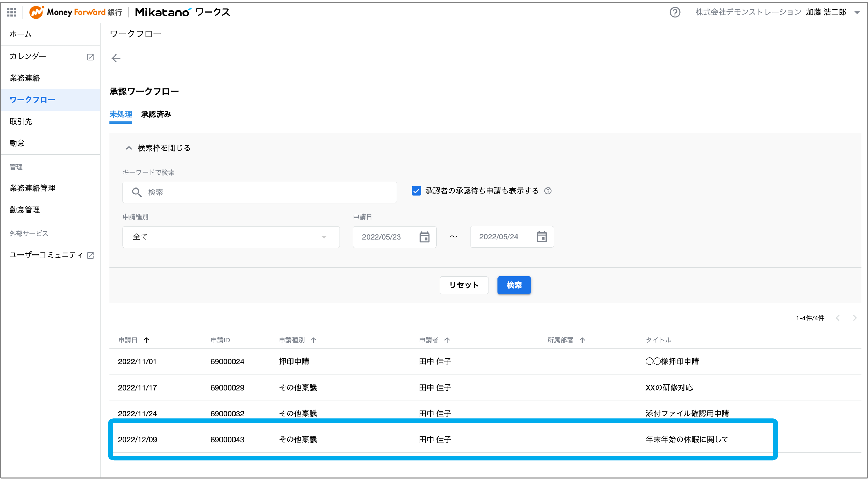
Task: Sort by 申請種別 column arrow
Action: click(x=313, y=340)
